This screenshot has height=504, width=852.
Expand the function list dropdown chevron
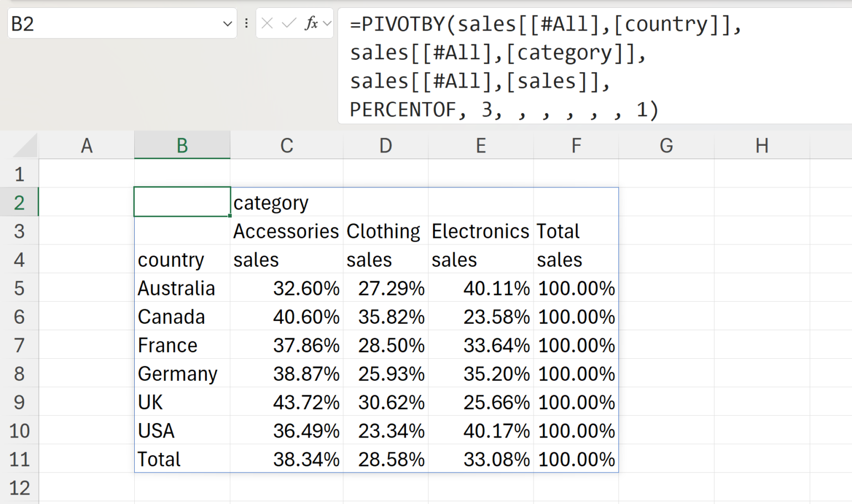tap(327, 23)
